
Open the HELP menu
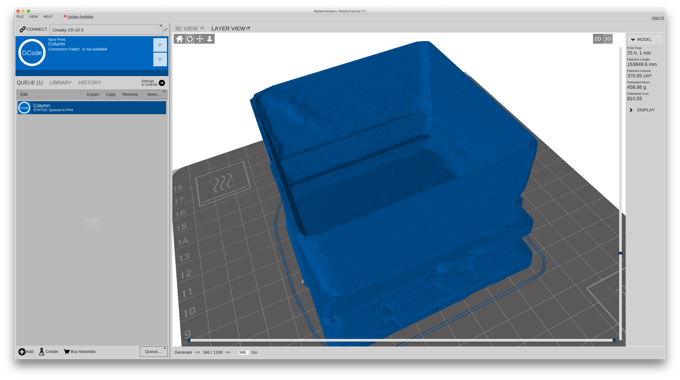[x=48, y=16]
